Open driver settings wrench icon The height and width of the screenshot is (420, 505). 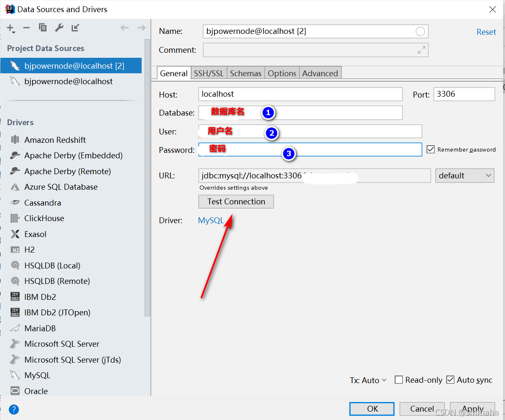coord(59,28)
